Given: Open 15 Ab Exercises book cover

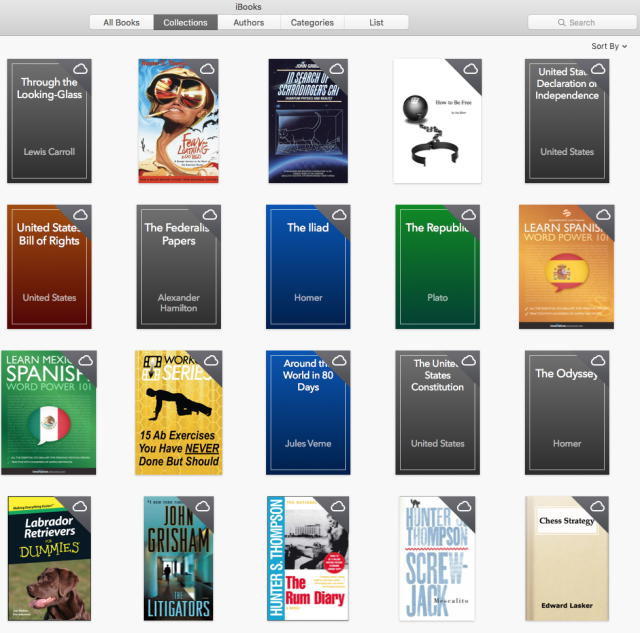Looking at the screenshot, I should coord(179,413).
